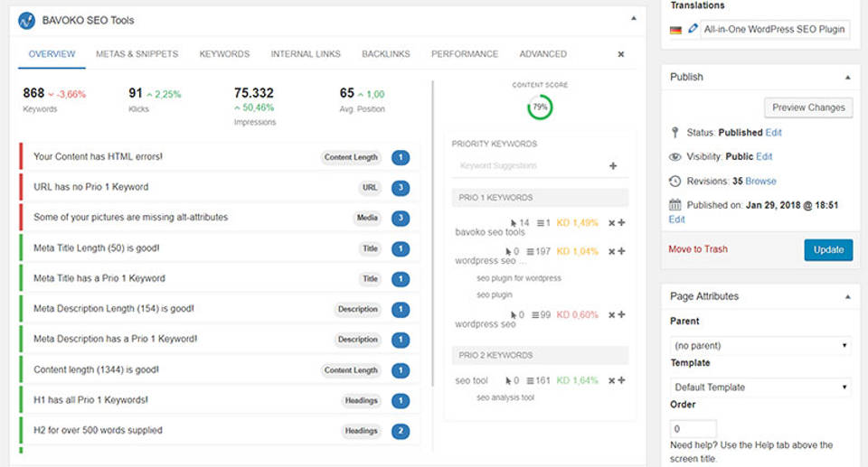
Task: Close the SEO tools tab bar with X
Action: [620, 54]
